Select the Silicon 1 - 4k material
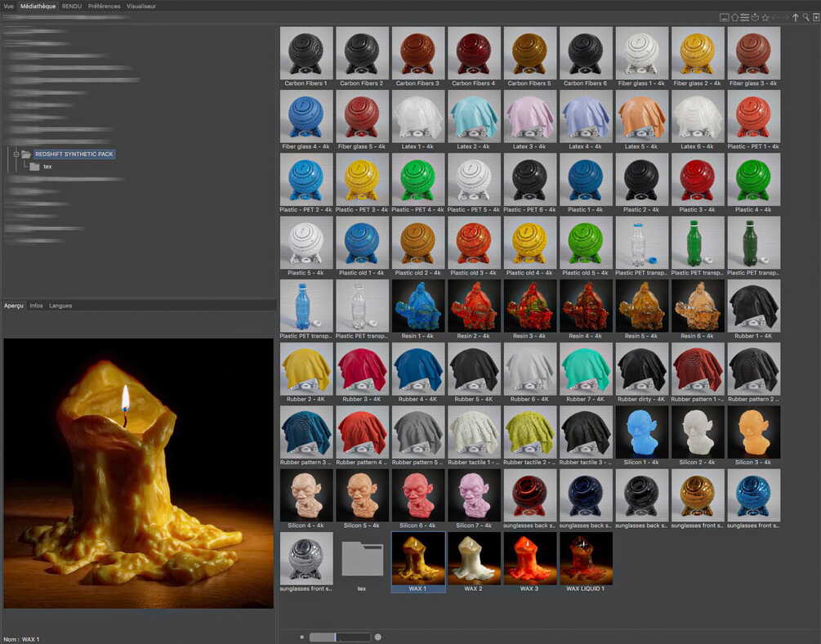 click(x=642, y=436)
